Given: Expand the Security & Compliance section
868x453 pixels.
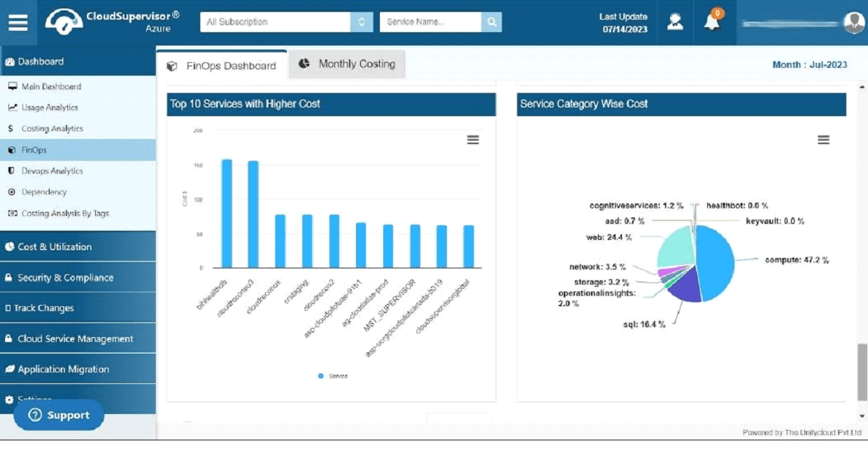Looking at the screenshot, I should (x=78, y=278).
